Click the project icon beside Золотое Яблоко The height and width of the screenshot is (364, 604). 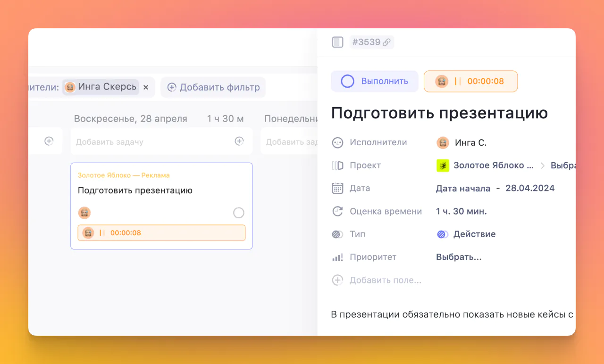coord(442,165)
